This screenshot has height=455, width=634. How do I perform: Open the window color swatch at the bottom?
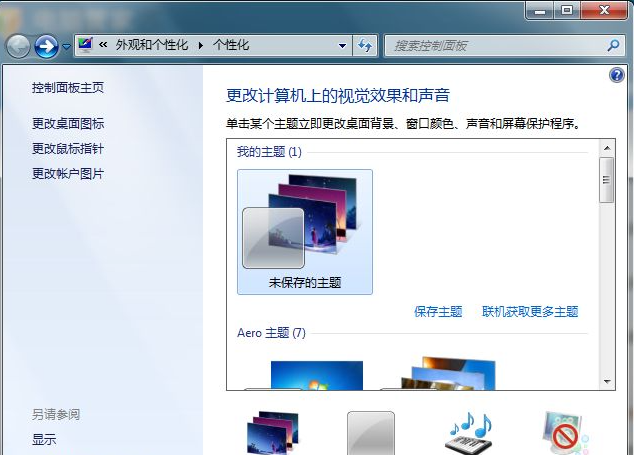pyautogui.click(x=370, y=434)
